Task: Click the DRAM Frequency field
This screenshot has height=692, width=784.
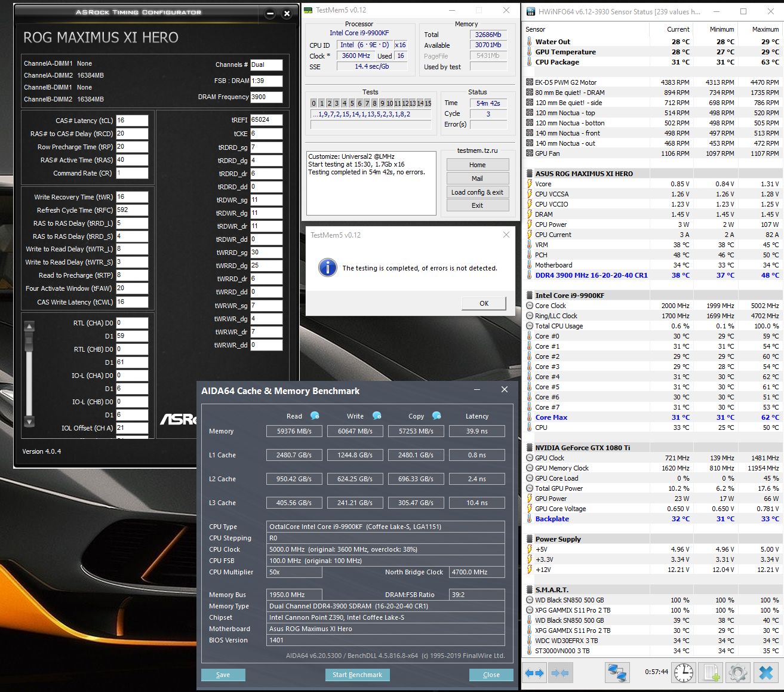Action: [x=266, y=97]
